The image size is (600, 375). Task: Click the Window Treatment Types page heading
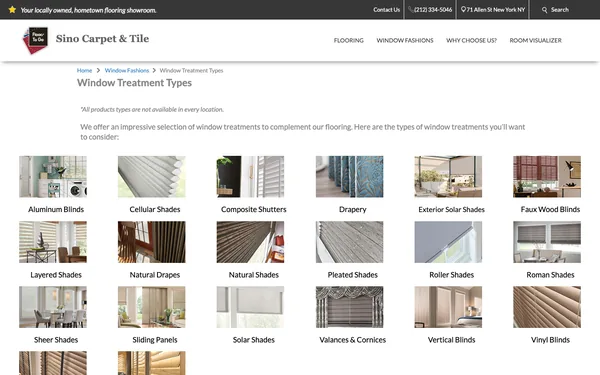coord(134,83)
